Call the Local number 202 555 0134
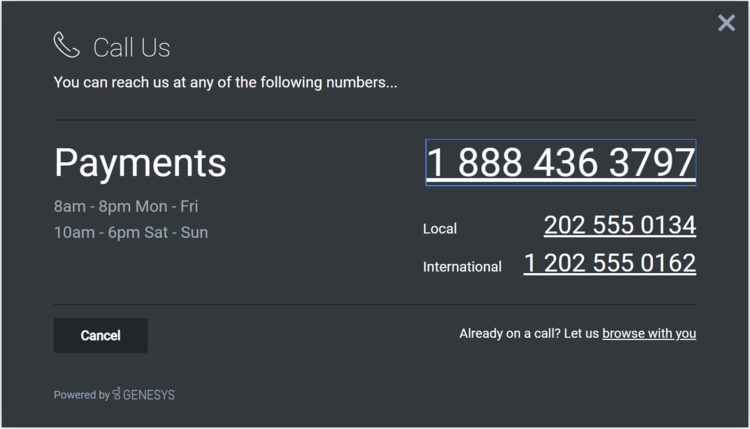Screen dimensions: 750x429 click(x=619, y=226)
